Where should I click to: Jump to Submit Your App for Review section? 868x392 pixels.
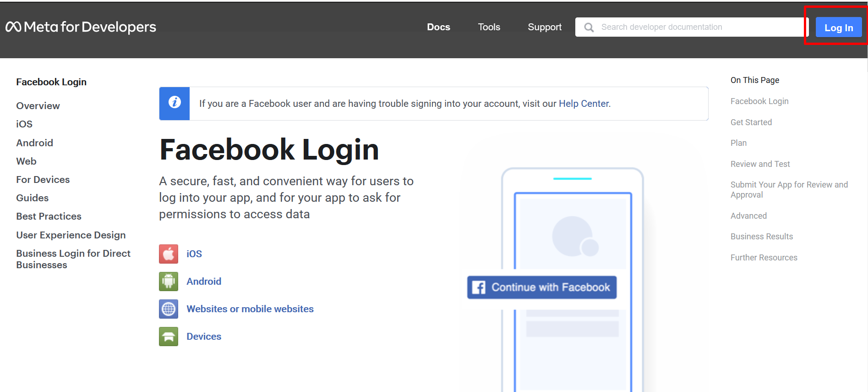pyautogui.click(x=789, y=190)
